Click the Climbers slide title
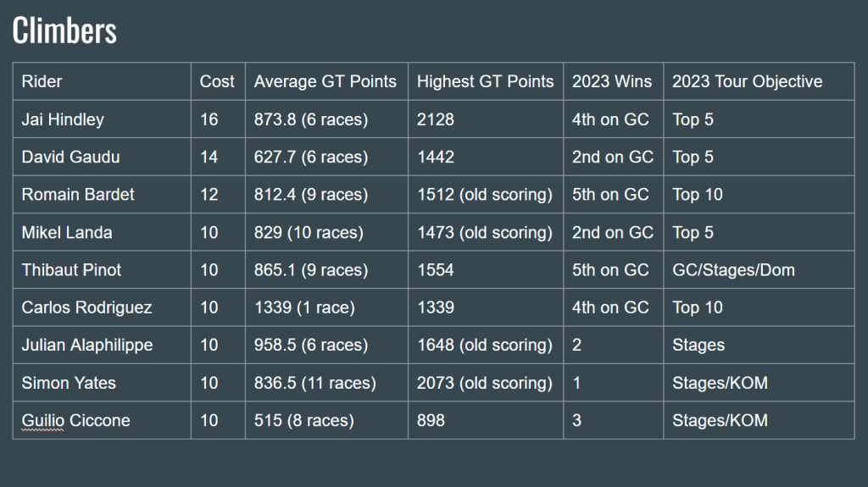The height and width of the screenshot is (487, 868). coord(64,31)
